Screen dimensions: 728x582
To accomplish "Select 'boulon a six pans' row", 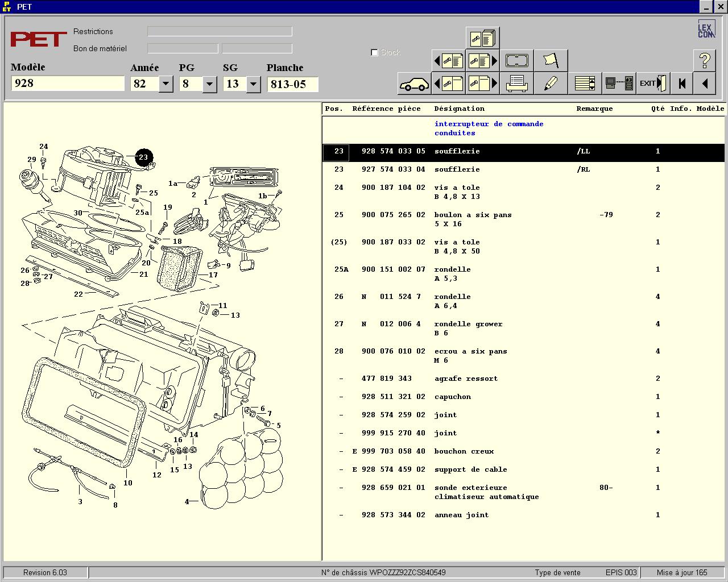I will tap(524, 219).
